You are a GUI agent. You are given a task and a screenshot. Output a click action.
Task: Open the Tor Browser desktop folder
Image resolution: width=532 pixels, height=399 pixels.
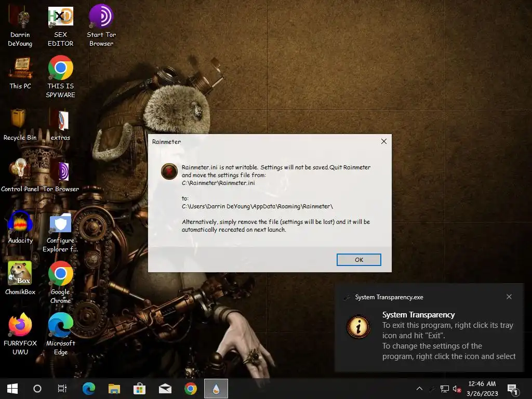61,176
